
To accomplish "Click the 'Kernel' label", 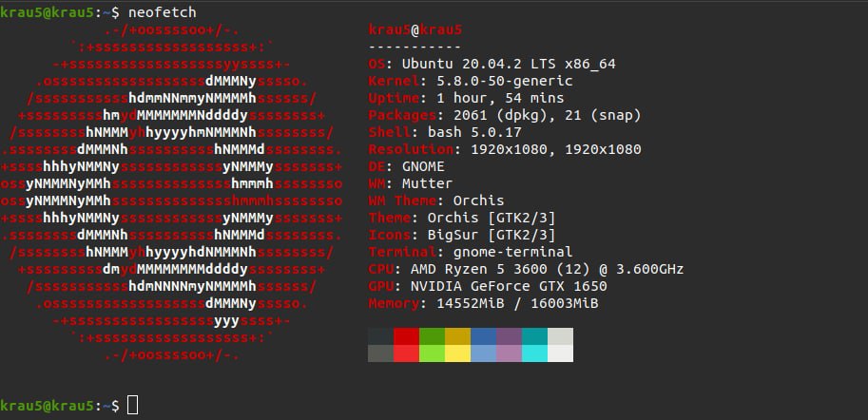I will [x=394, y=82].
